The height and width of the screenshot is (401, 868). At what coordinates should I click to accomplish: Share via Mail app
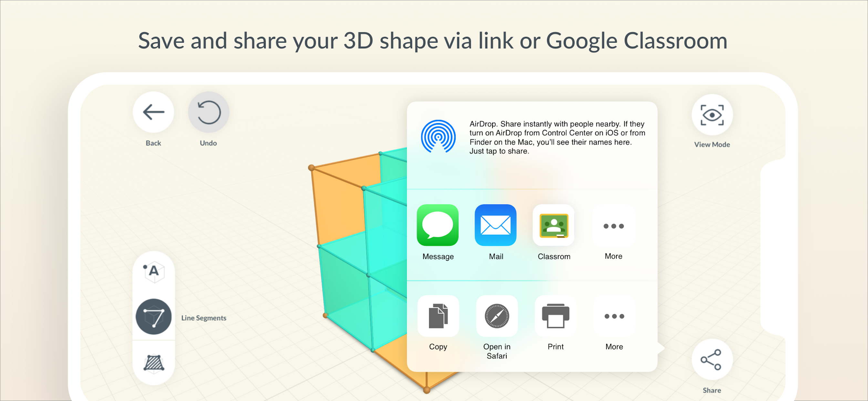click(495, 225)
